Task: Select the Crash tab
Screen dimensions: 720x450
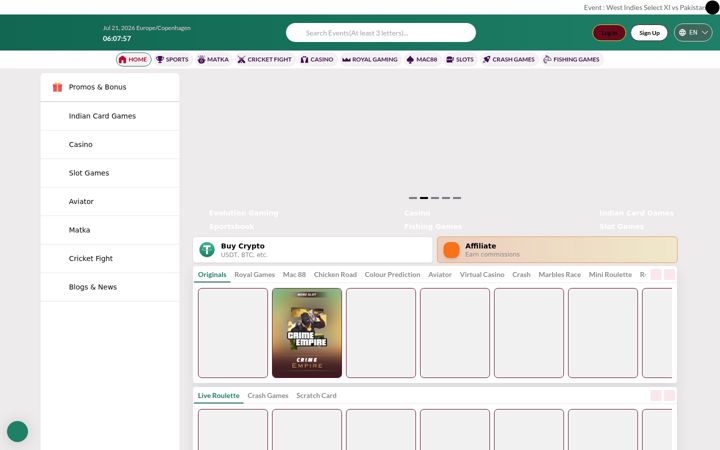Action: point(521,275)
